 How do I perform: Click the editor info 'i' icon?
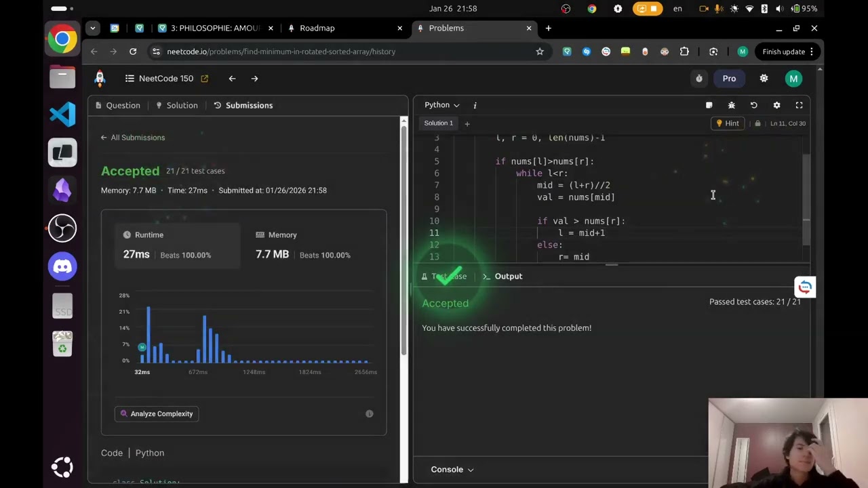point(475,105)
